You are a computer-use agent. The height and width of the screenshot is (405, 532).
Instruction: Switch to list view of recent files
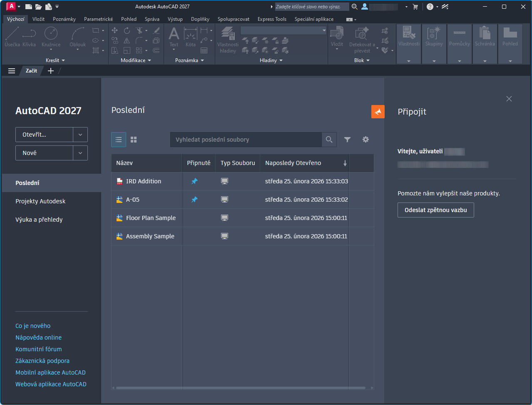pyautogui.click(x=119, y=140)
